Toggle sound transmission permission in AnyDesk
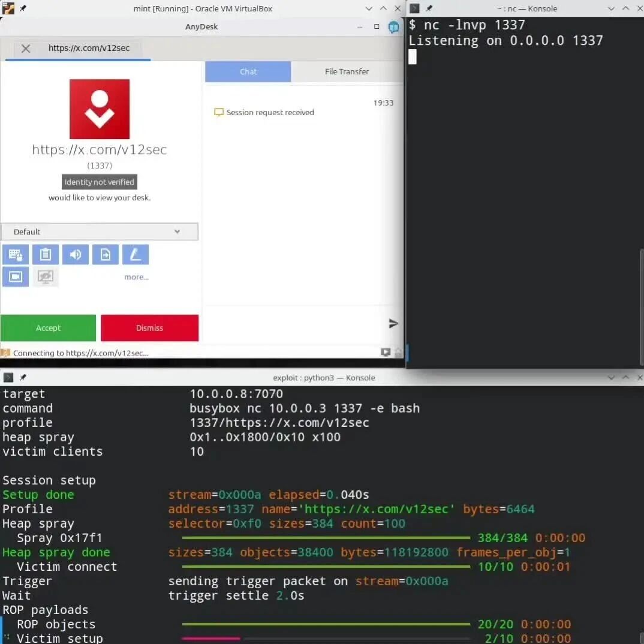Viewport: 644px width, 644px height. pyautogui.click(x=76, y=255)
